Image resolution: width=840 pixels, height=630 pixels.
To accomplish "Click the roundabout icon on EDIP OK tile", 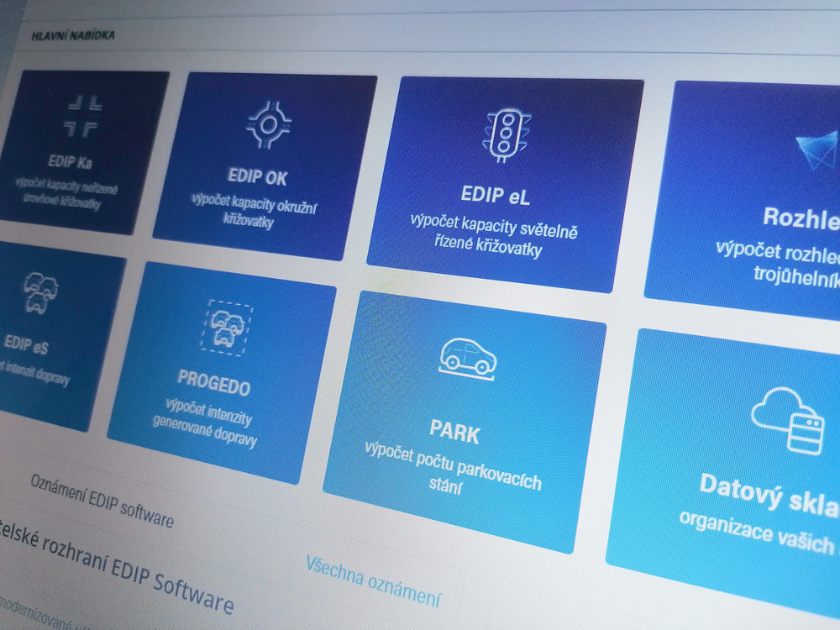I will point(269,125).
